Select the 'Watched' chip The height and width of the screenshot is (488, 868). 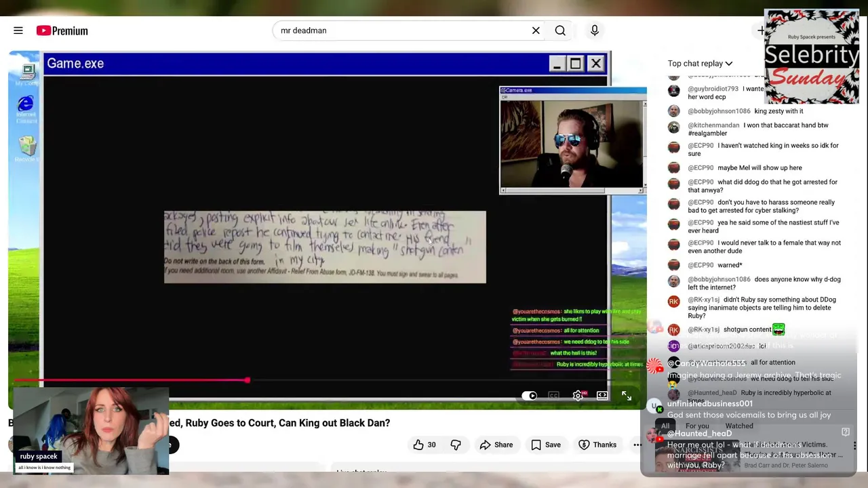[739, 426]
